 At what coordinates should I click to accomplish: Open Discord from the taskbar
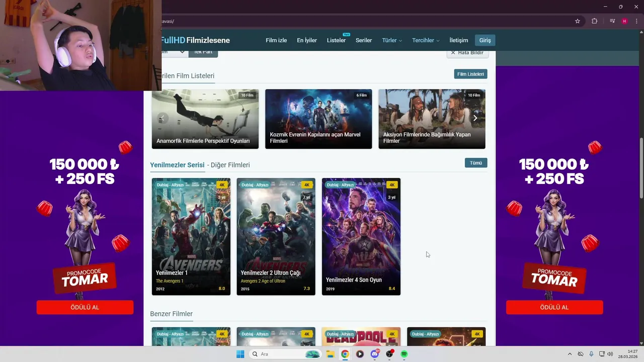(x=374, y=354)
